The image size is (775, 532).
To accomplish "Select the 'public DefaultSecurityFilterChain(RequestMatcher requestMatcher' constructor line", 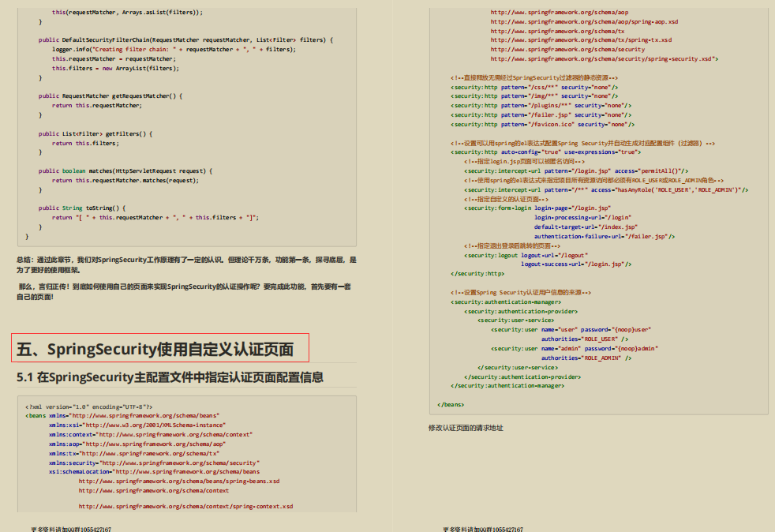I will point(185,40).
